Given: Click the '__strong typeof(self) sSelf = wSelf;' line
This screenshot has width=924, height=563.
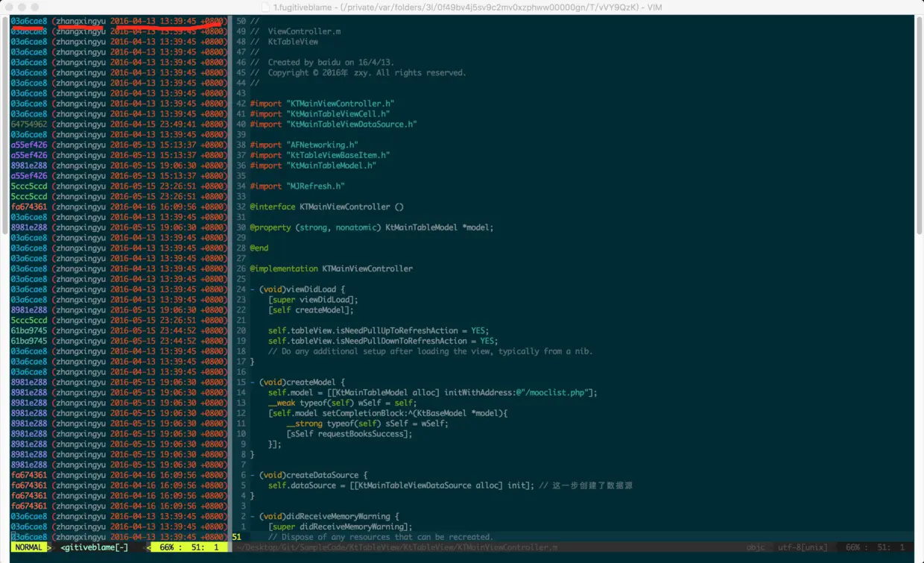Looking at the screenshot, I should point(367,424).
